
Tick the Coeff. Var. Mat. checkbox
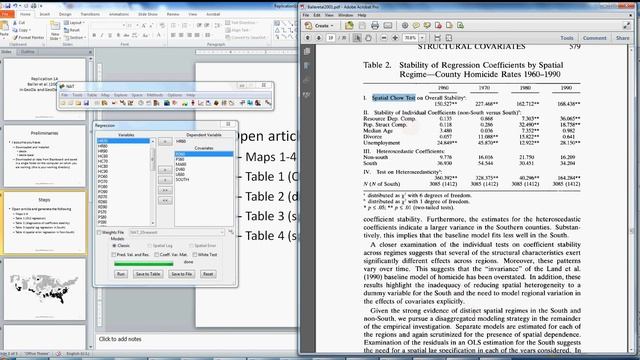(x=157, y=255)
